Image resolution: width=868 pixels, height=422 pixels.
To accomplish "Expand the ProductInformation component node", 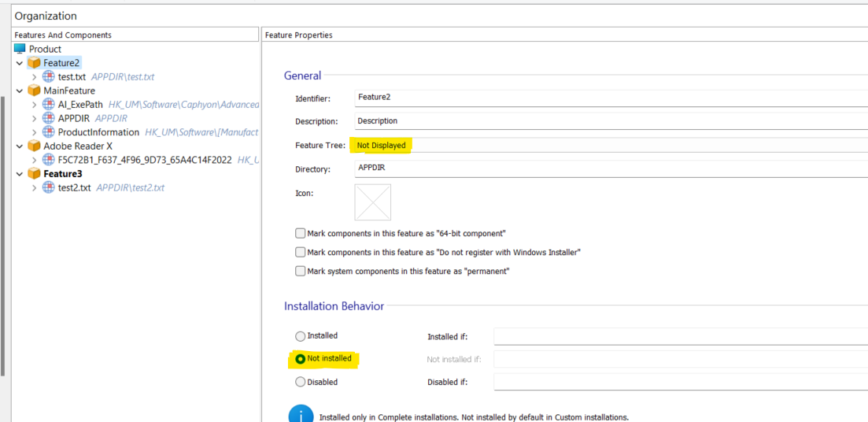I will [34, 132].
